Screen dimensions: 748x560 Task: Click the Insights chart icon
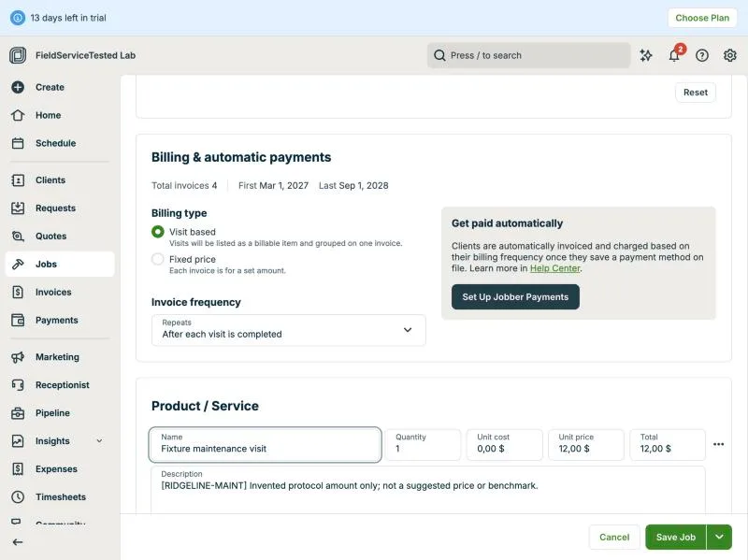tap(18, 441)
